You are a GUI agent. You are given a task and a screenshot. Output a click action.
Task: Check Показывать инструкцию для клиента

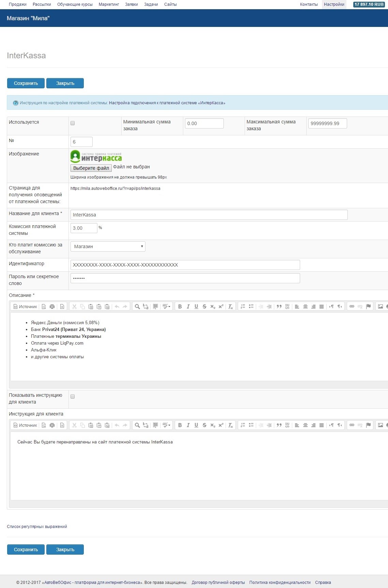coord(73,396)
